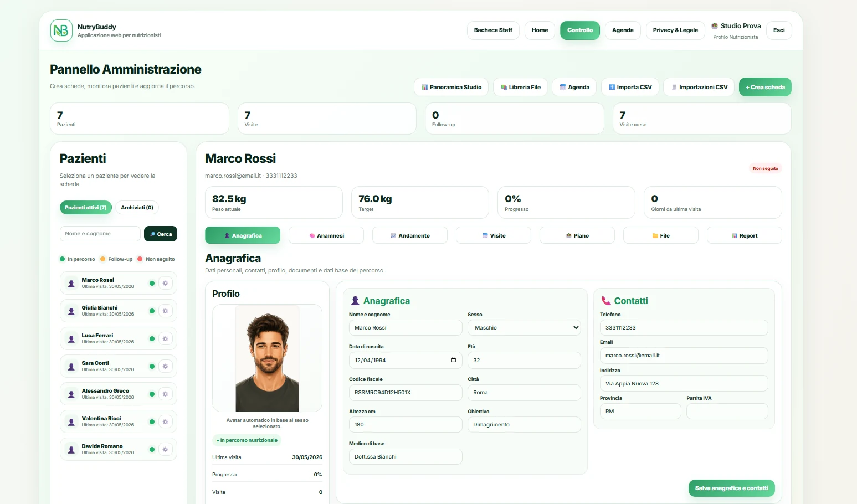Viewport: 857px width, 504px height.
Task: Click the Indirizzo field
Action: (x=684, y=383)
